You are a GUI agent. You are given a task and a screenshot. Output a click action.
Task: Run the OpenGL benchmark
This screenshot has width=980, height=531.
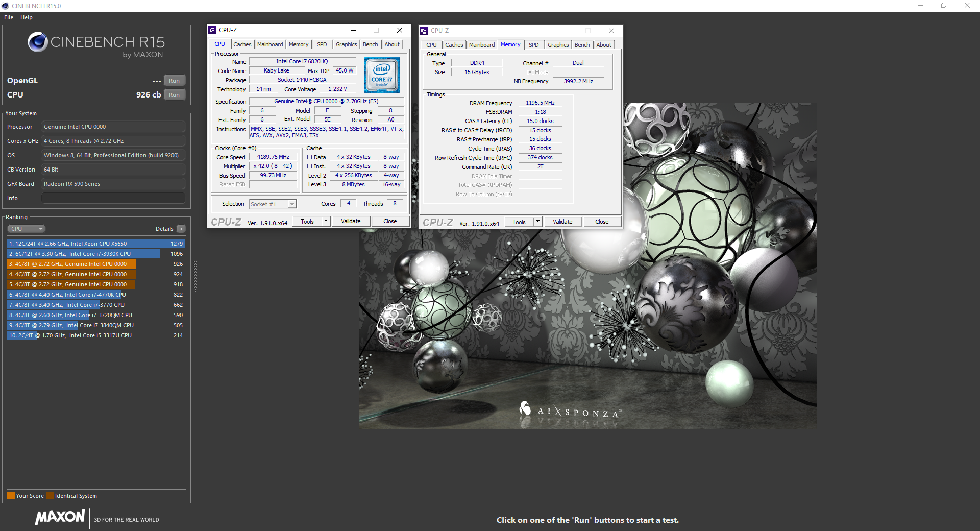(175, 81)
